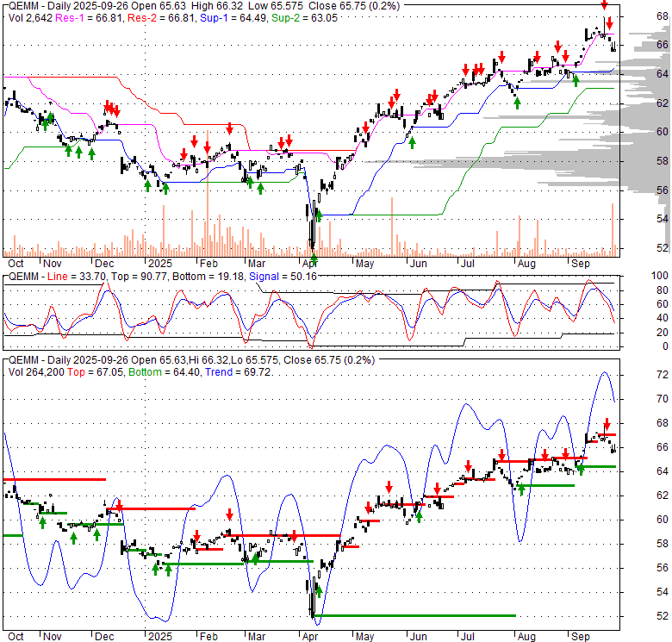Click 60 on bottom chart price axis
The image size is (672, 642).
click(663, 520)
